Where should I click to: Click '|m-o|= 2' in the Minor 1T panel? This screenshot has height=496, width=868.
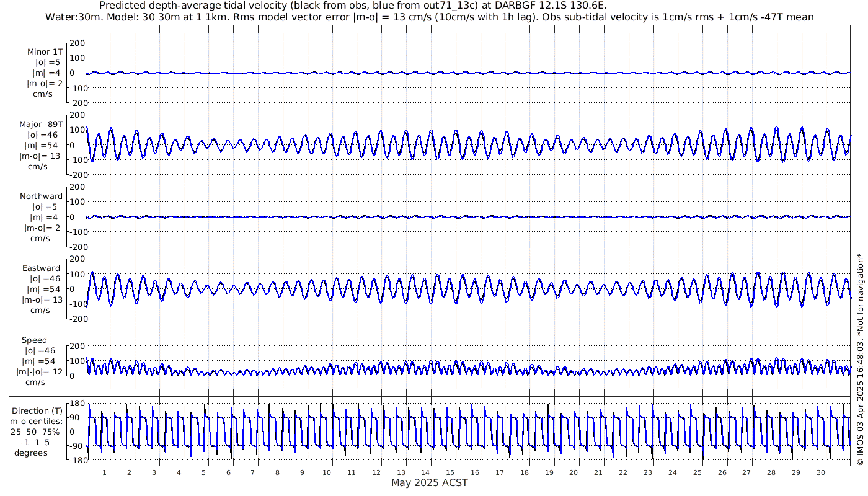pyautogui.click(x=43, y=84)
